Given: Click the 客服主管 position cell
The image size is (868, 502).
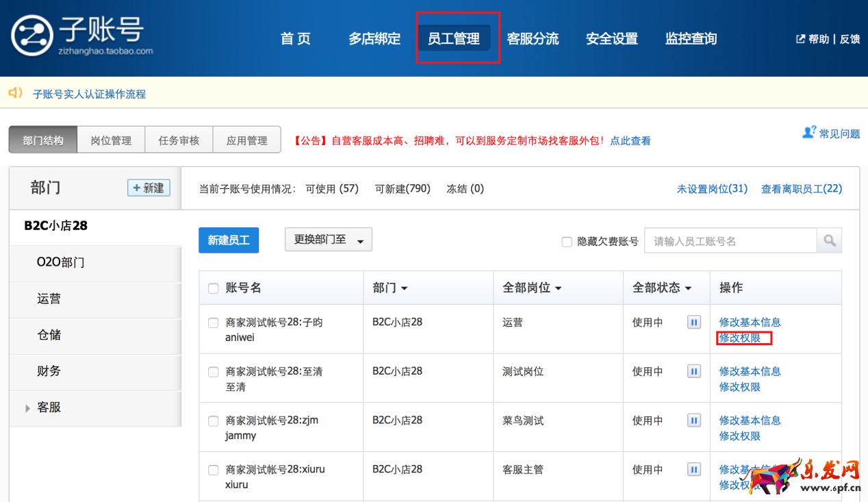Looking at the screenshot, I should click(x=523, y=469).
